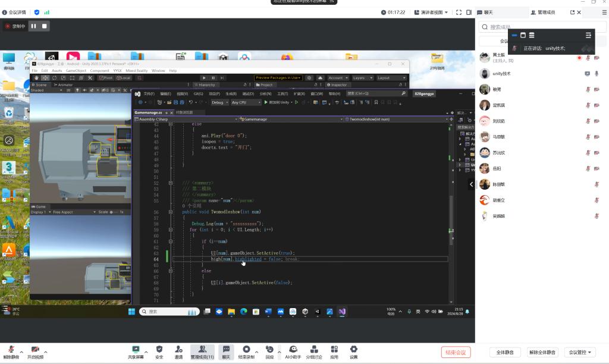
Task: Pause the recording with the pause button
Action: click(34, 26)
